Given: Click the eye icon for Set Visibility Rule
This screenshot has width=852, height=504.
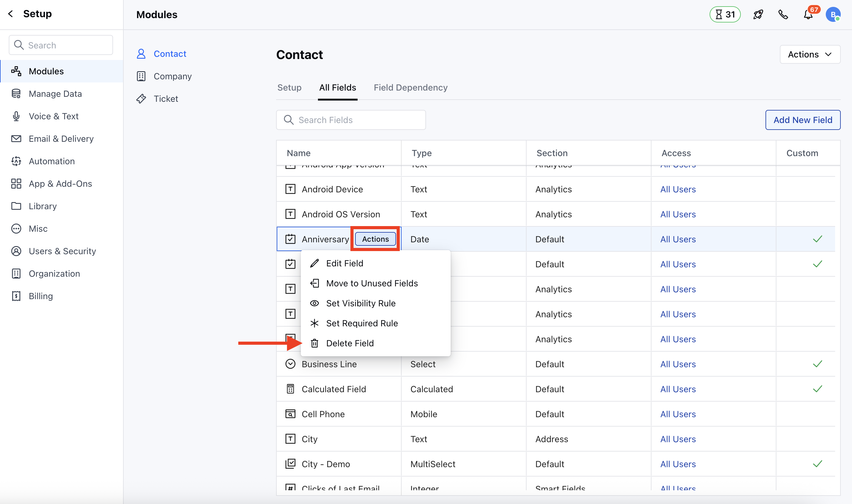Looking at the screenshot, I should 315,303.
